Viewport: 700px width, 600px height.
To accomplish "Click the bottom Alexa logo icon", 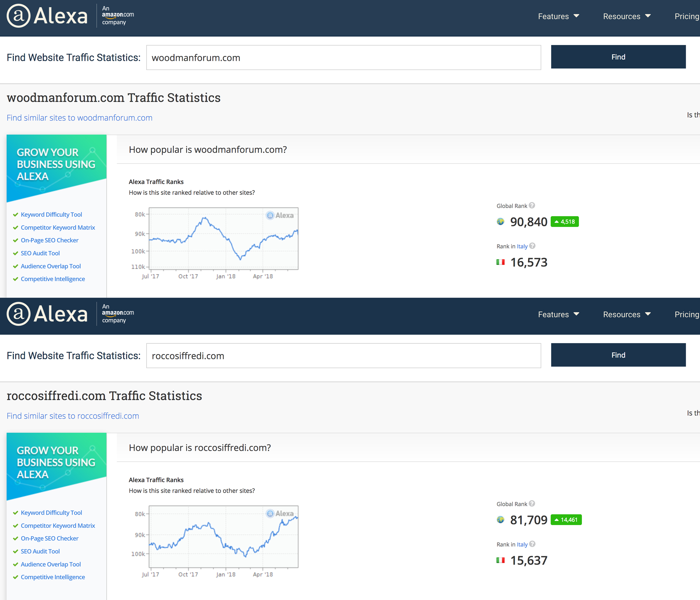I will 19,314.
